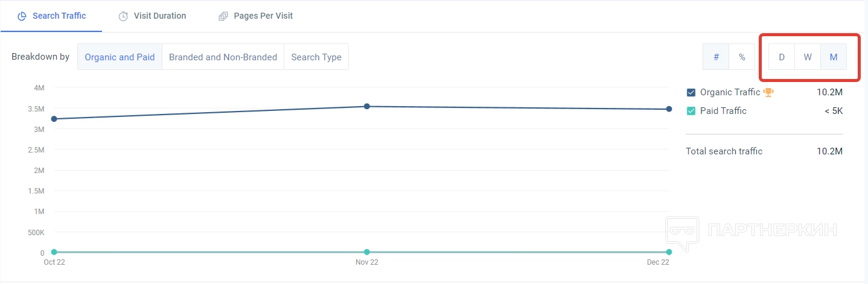This screenshot has height=284, width=868.
Task: Click the Search Traffic pie icon
Action: coord(22,16)
